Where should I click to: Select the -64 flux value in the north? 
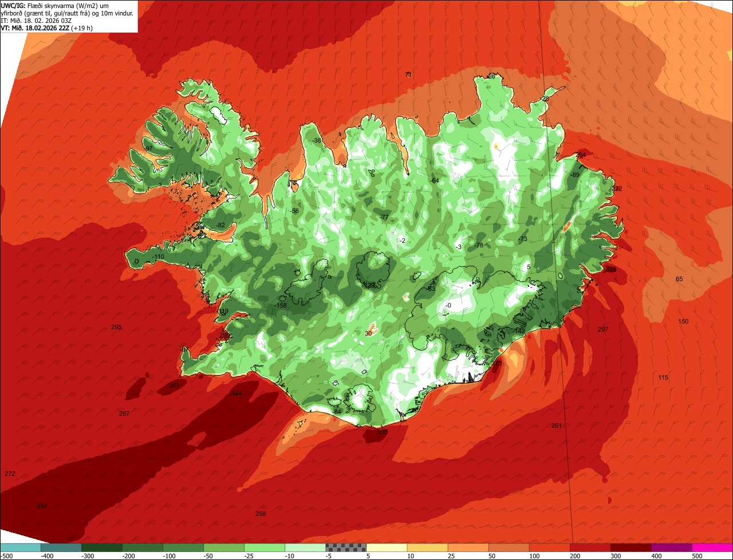coord(435,180)
